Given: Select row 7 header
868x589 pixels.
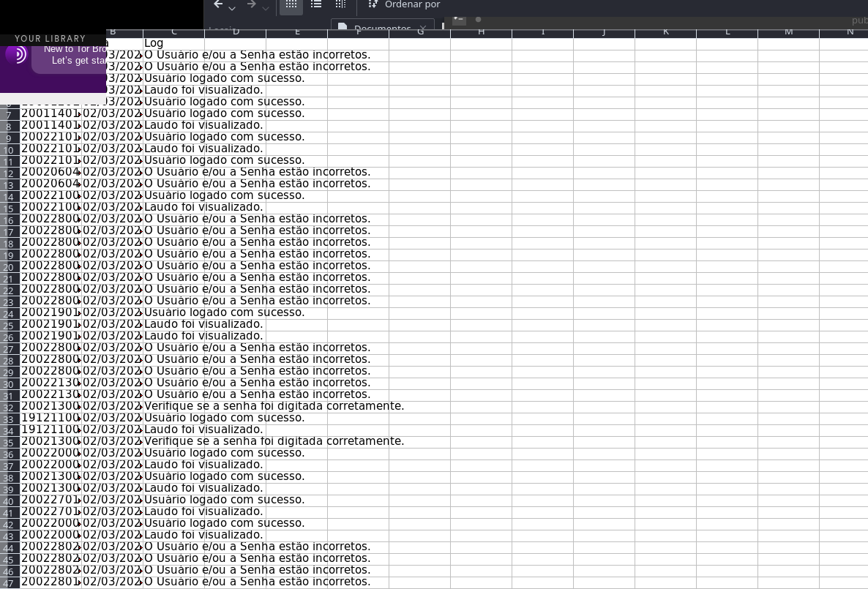Looking at the screenshot, I should (10, 115).
